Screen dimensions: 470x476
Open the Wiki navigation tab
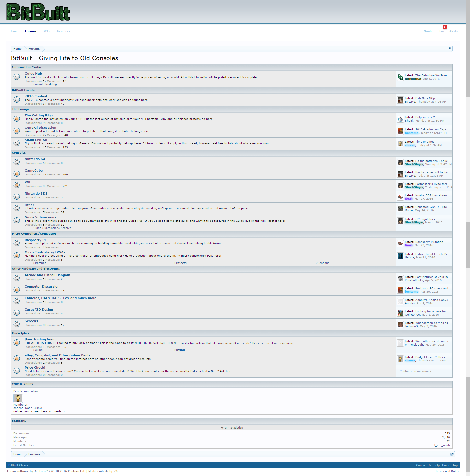point(47,31)
